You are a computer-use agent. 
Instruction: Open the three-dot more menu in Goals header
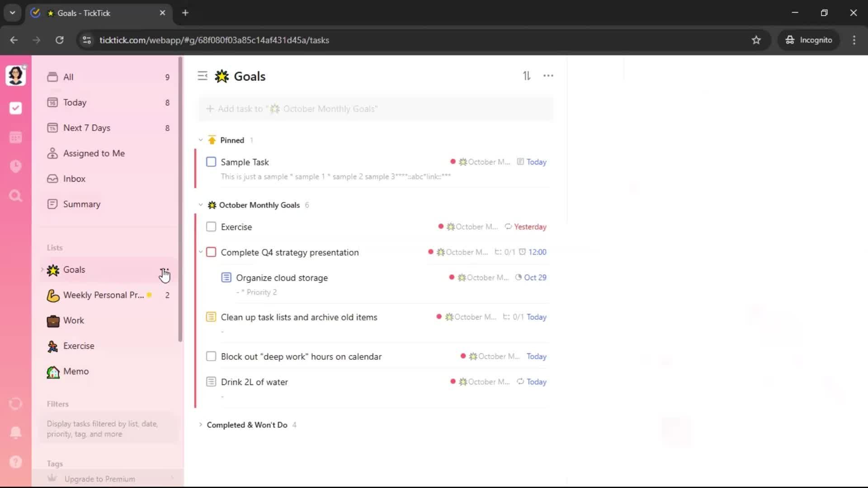[548, 76]
